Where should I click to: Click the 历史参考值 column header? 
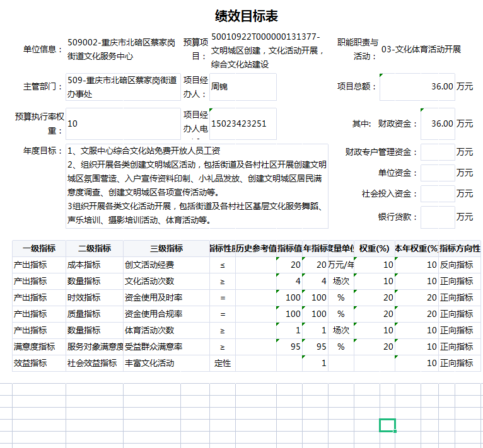tap(256, 248)
